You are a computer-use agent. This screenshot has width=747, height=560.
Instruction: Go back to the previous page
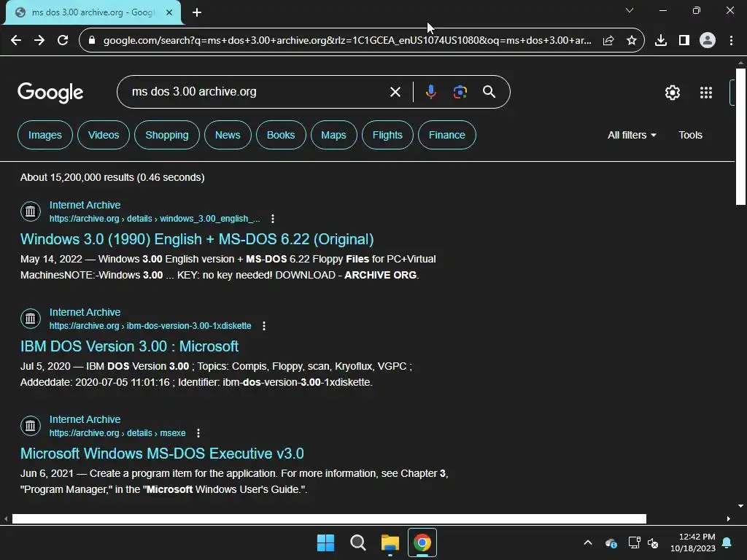[16, 41]
